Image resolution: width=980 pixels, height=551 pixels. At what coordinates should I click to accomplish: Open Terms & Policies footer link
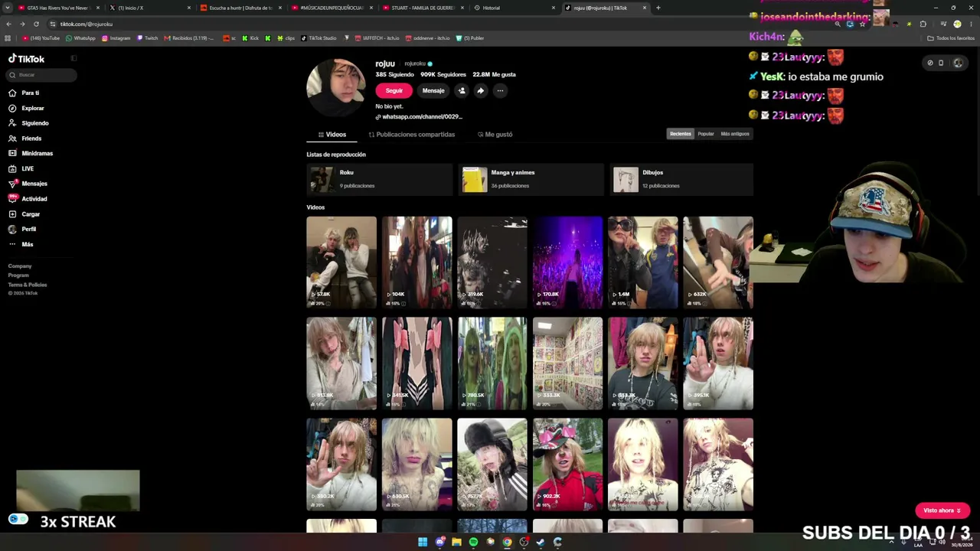[x=28, y=285]
